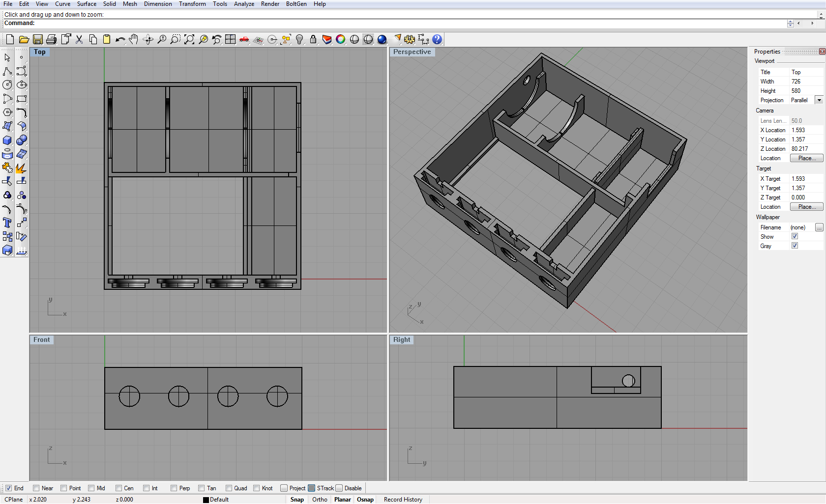Select the Circle tool in sidebar
The width and height of the screenshot is (826, 504).
tap(7, 85)
